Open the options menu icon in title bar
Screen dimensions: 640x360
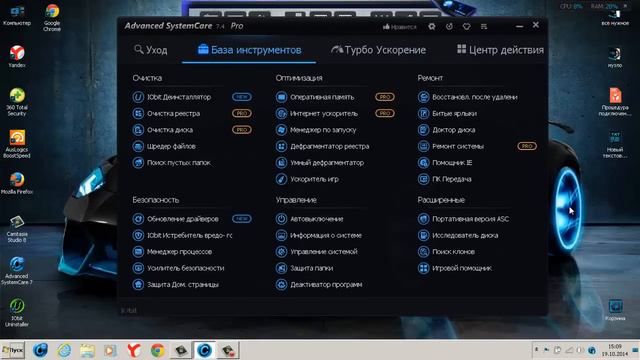pos(484,26)
